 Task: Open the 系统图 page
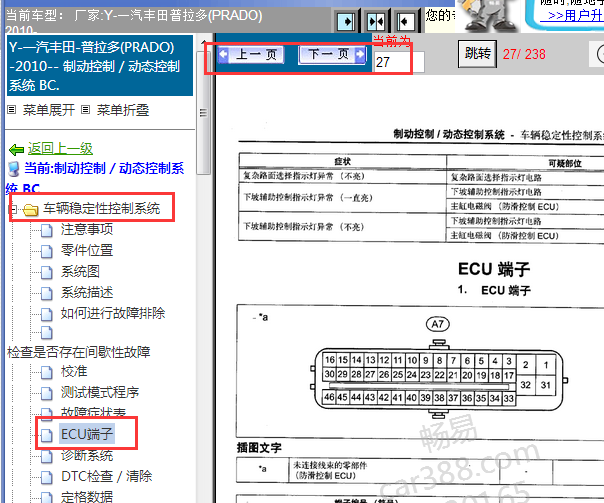[x=80, y=272]
